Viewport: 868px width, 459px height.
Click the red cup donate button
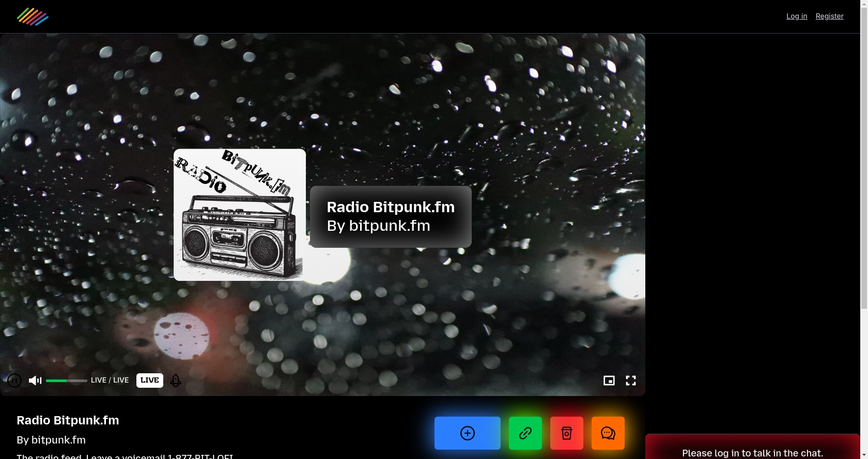pos(567,433)
